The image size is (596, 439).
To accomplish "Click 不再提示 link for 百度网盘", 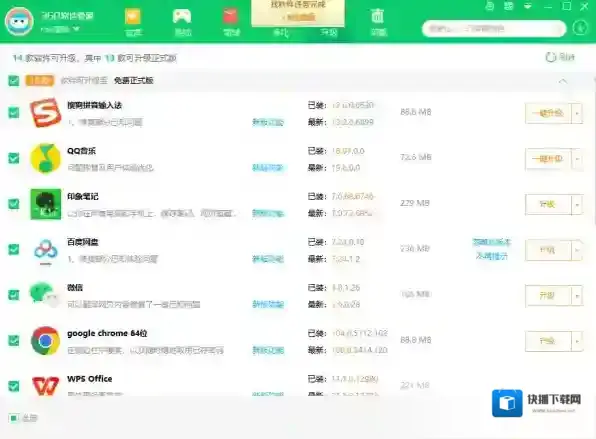I will click(491, 256).
